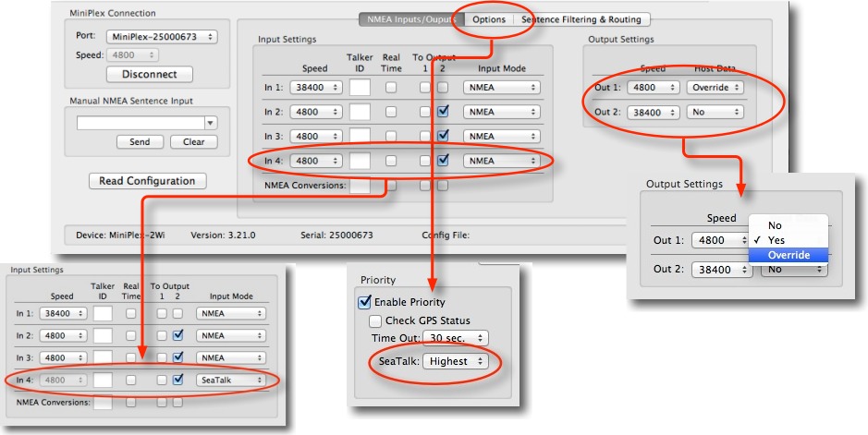Open In 2 Input Mode dropdown in main window
This screenshot has width=868, height=435.
[x=502, y=112]
